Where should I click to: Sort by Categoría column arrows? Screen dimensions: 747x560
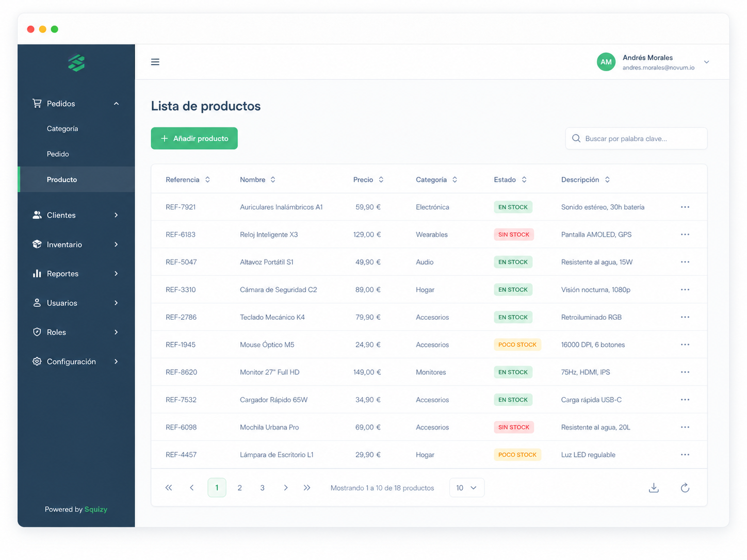(x=454, y=179)
